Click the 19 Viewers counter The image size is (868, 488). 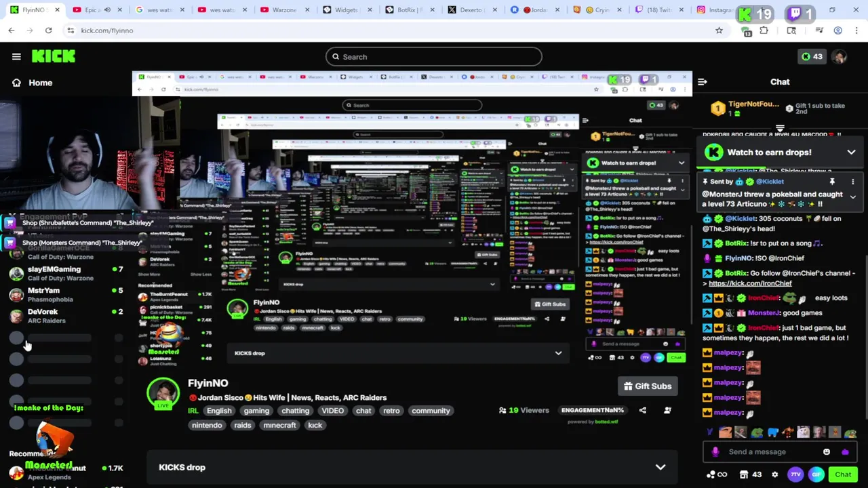[524, 410]
